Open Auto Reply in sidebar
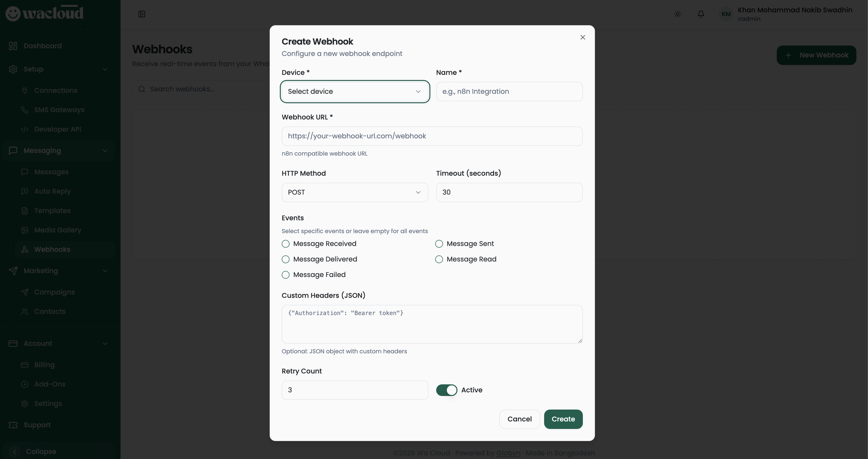The height and width of the screenshot is (459, 868). click(52, 191)
